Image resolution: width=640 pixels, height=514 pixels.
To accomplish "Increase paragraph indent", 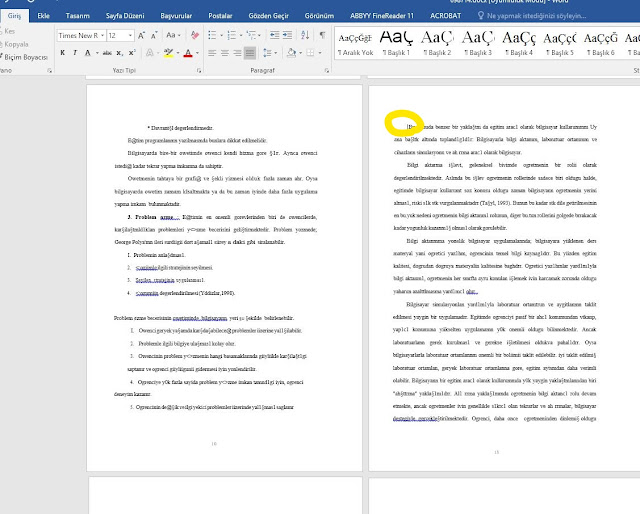I will click(287, 35).
